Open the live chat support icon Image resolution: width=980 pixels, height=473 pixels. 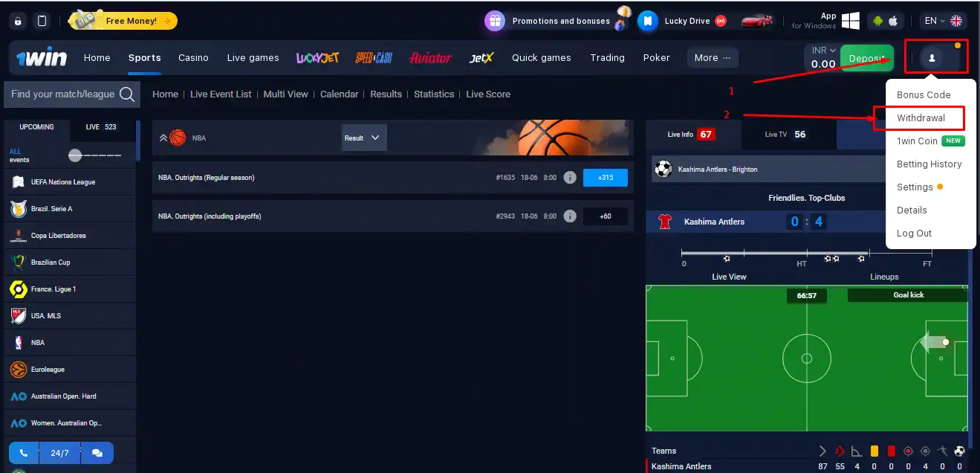click(97, 452)
